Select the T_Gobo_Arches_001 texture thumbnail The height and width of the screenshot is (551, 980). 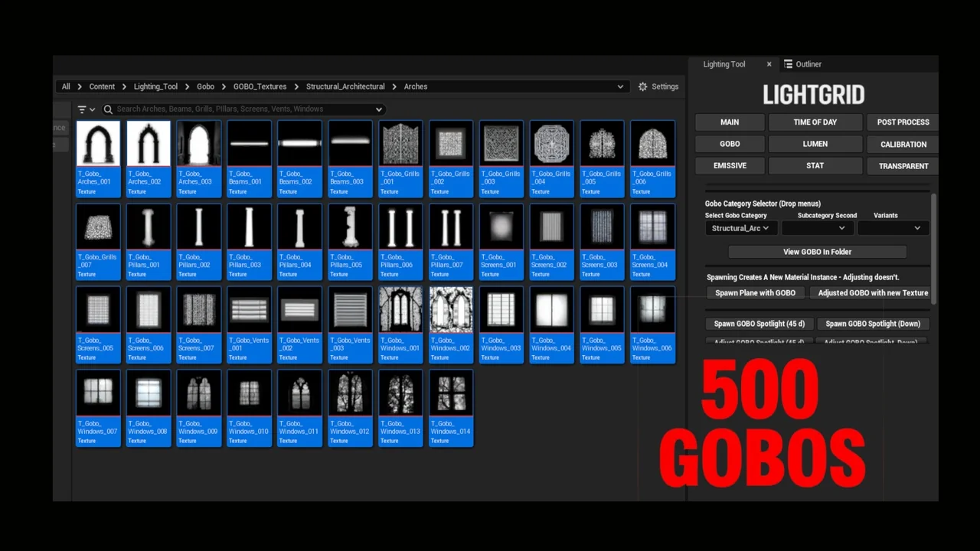[x=97, y=142]
